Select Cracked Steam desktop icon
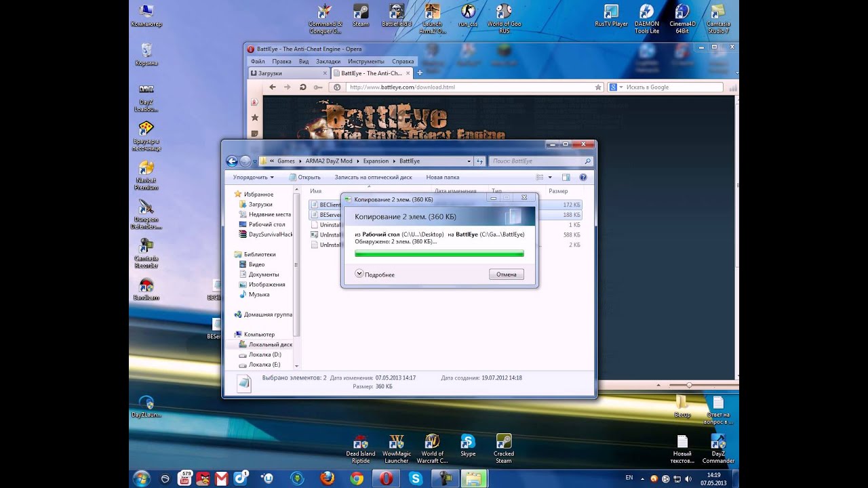The image size is (868, 488). tap(504, 449)
